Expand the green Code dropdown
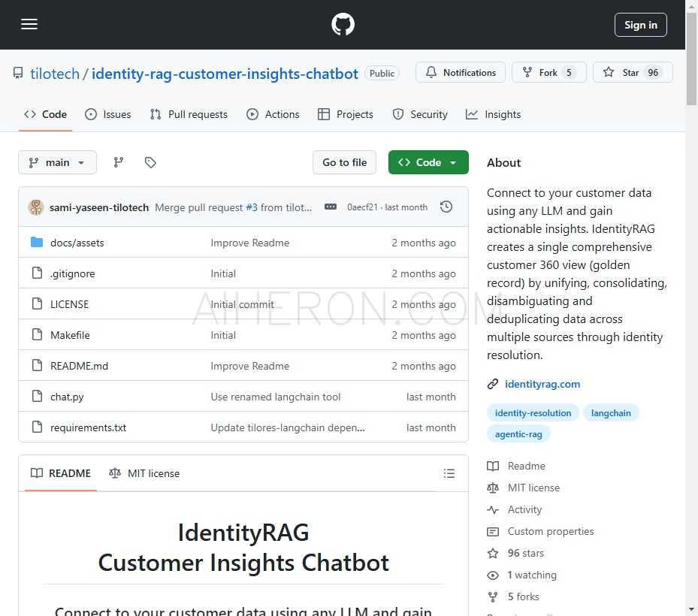Screen dimensions: 698x616 click(x=428, y=162)
